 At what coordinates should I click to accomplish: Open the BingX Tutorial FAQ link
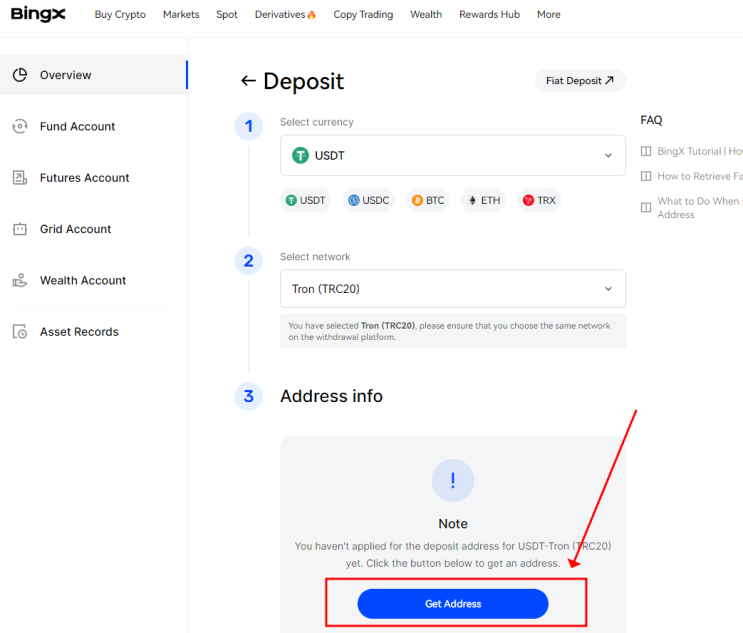pos(699,151)
